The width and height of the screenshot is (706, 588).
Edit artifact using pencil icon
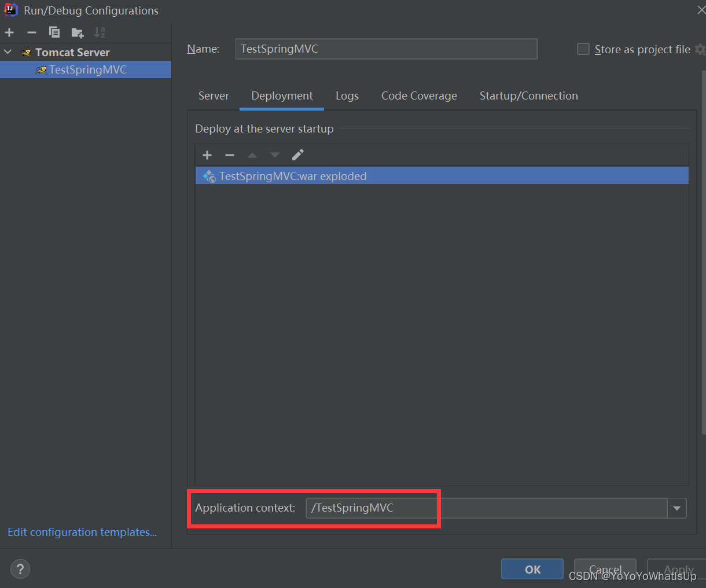click(297, 155)
